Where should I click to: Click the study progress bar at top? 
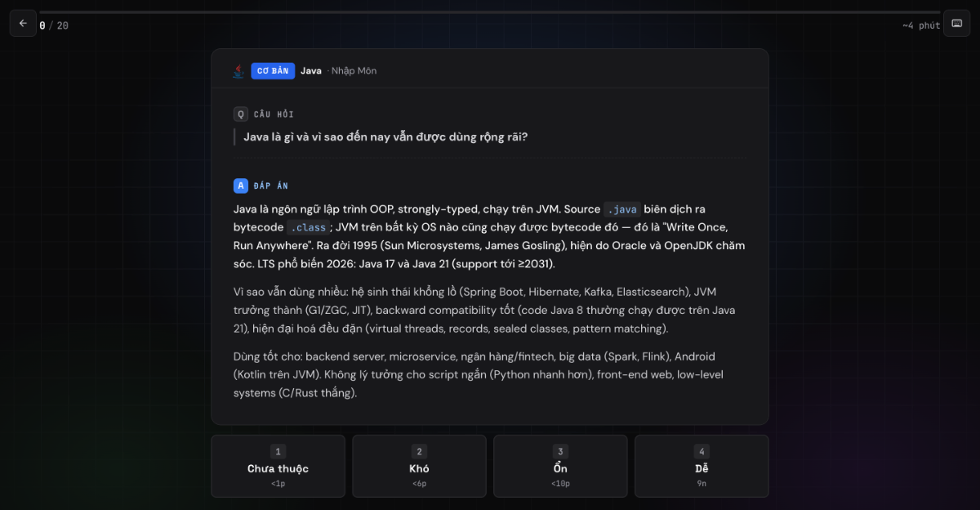[490, 12]
